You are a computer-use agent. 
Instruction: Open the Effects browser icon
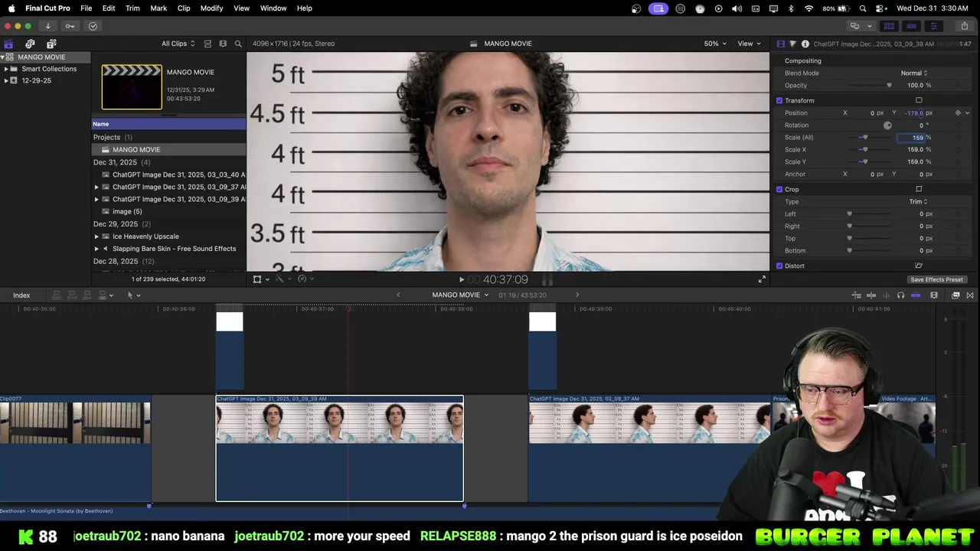955,295
